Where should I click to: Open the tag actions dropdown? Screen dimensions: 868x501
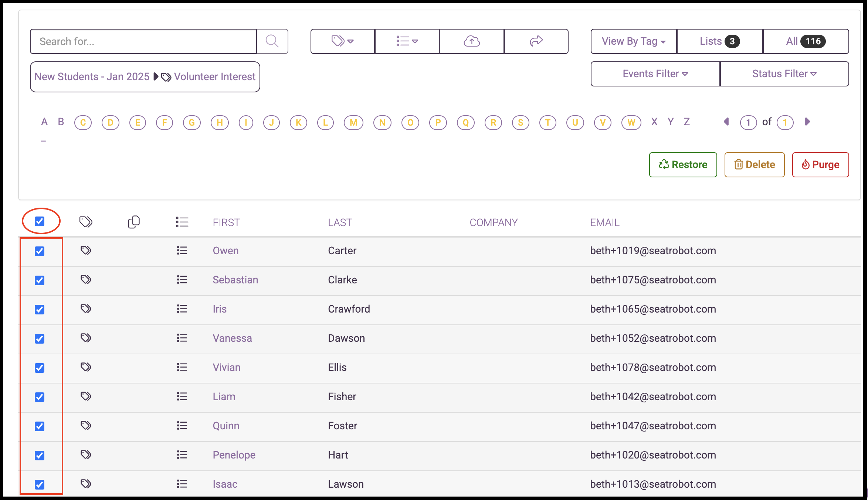[343, 41]
